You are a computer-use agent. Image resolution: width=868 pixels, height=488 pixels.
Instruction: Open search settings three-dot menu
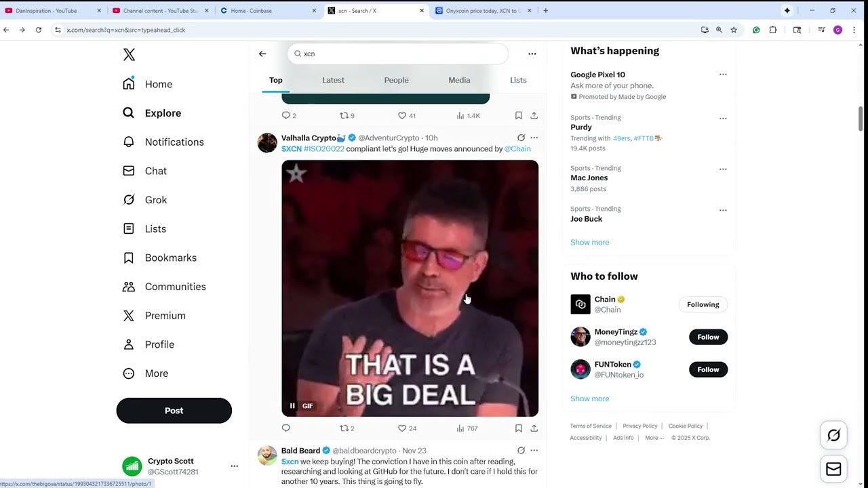point(532,54)
